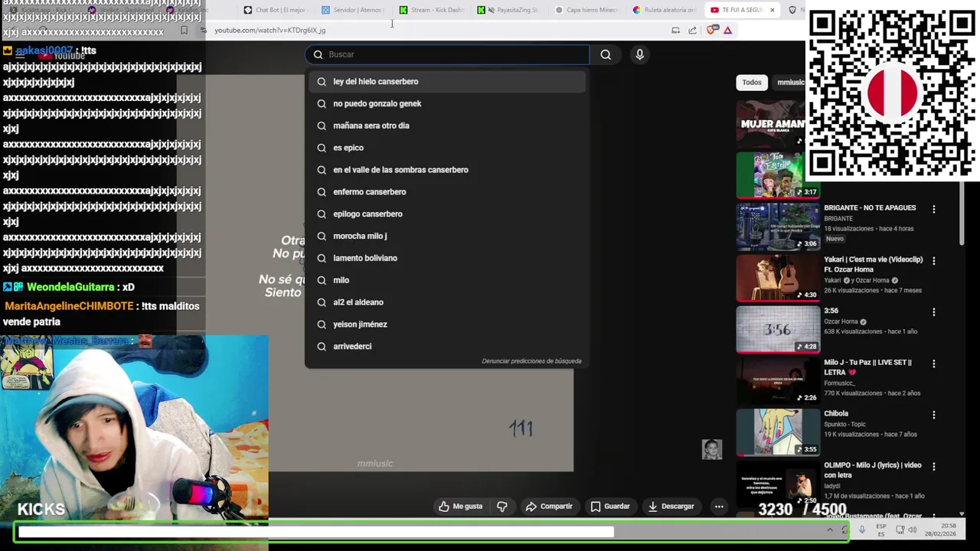Image resolution: width=980 pixels, height=551 pixels.
Task: Choose the 'milo' suggestion
Action: click(447, 280)
